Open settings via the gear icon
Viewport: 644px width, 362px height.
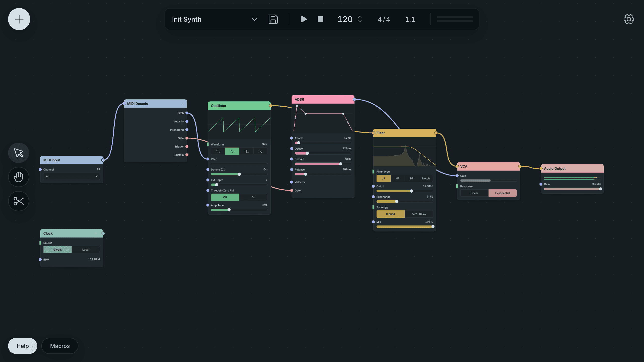(x=629, y=19)
